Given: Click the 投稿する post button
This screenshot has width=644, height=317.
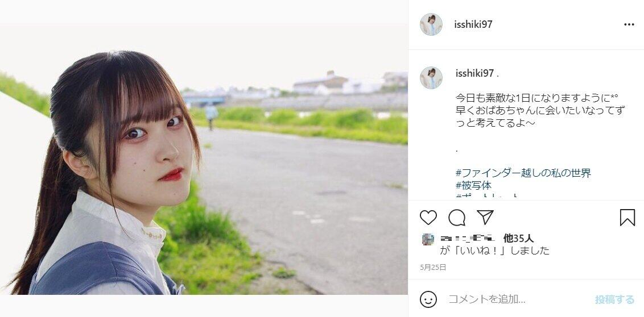Looking at the screenshot, I should [614, 300].
